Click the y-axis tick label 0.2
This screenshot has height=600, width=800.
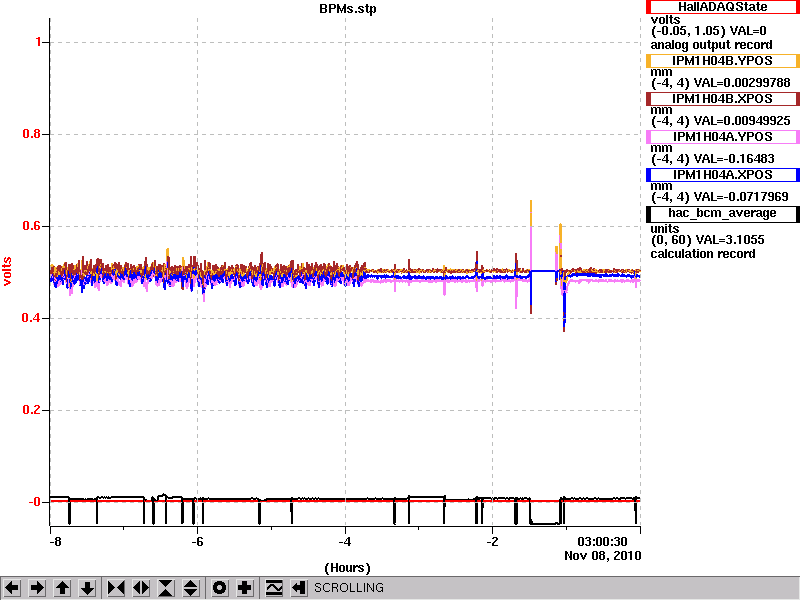(33, 410)
